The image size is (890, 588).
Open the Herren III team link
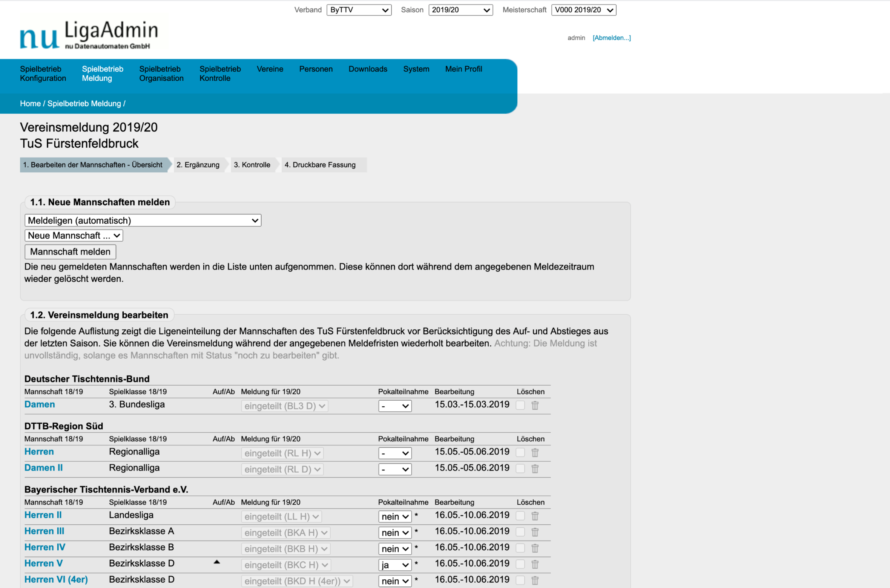(x=44, y=531)
